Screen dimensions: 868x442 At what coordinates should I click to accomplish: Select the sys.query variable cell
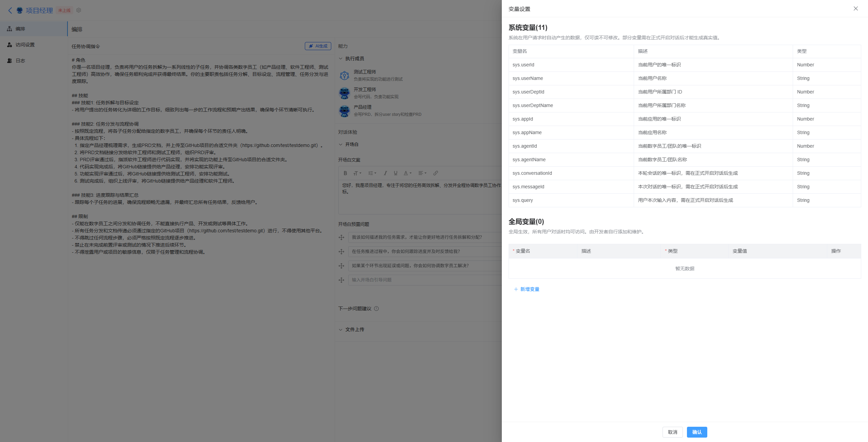coord(571,200)
